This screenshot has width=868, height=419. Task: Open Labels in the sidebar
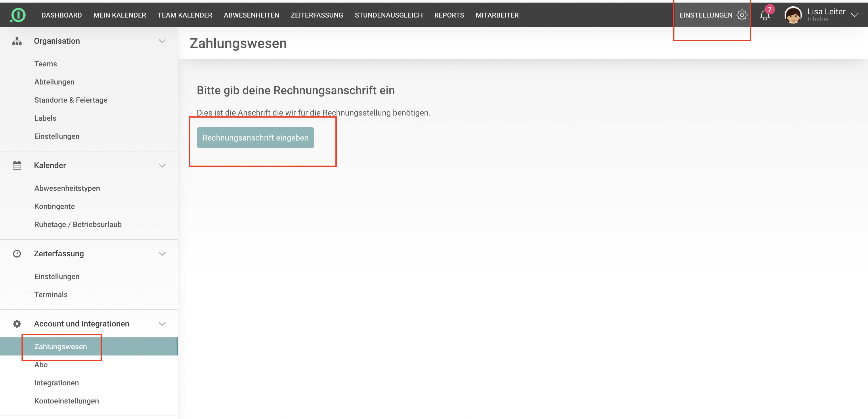pyautogui.click(x=45, y=118)
